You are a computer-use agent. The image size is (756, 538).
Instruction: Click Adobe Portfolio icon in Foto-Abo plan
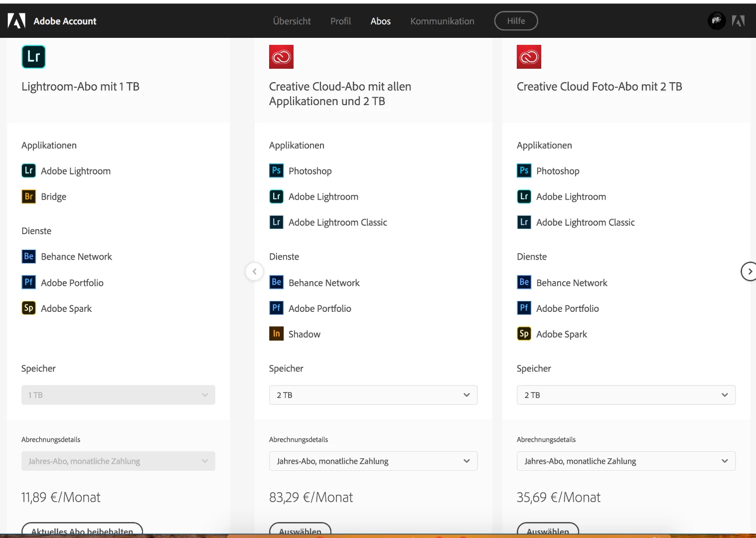524,308
